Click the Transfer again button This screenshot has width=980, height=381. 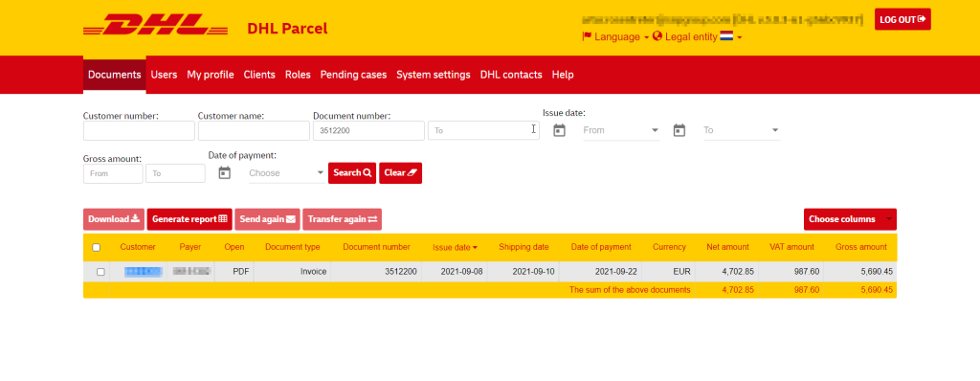[x=343, y=219]
